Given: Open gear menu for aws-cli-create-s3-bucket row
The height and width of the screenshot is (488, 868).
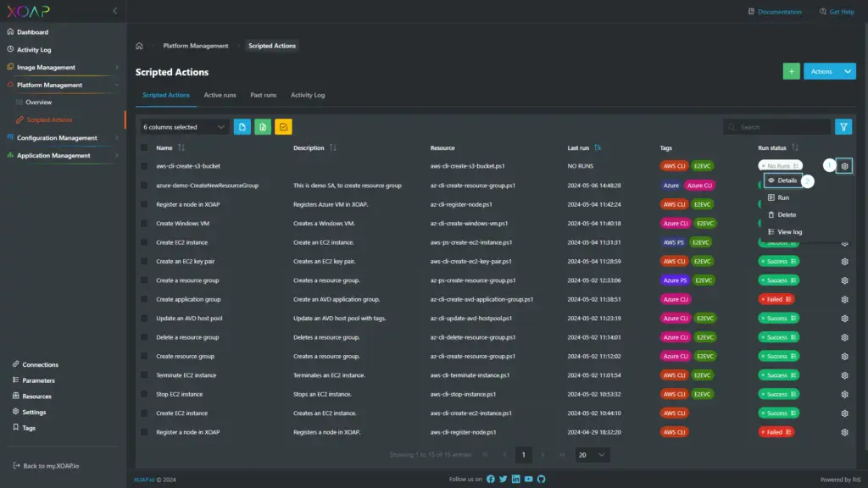Looking at the screenshot, I should pos(844,166).
